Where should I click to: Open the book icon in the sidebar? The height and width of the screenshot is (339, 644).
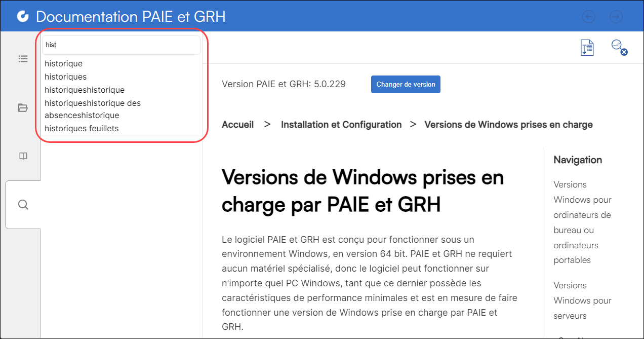click(23, 156)
